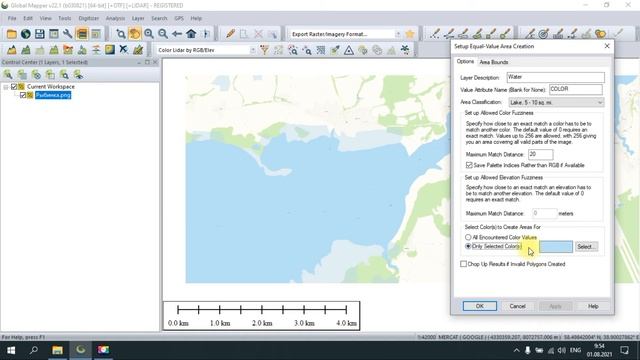
Task: Select Only Selected Color(s) radio
Action: coord(468,246)
